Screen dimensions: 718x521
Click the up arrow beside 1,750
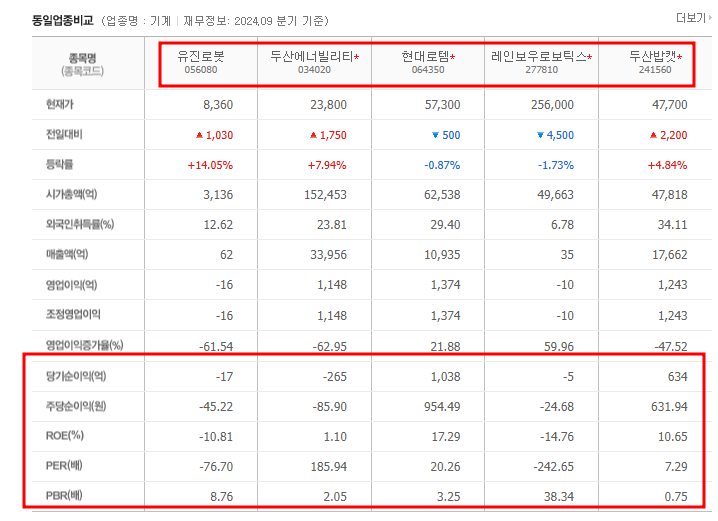(x=313, y=135)
